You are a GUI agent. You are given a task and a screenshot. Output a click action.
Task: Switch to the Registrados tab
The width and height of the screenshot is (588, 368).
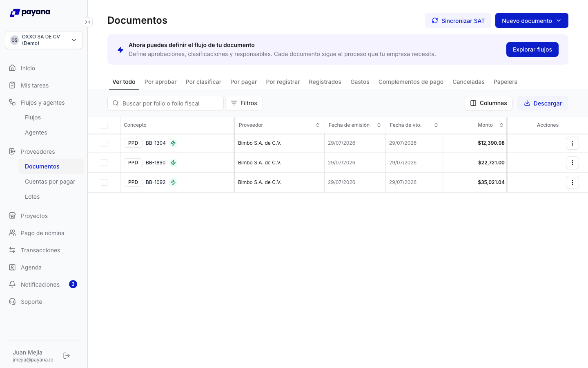point(325,82)
